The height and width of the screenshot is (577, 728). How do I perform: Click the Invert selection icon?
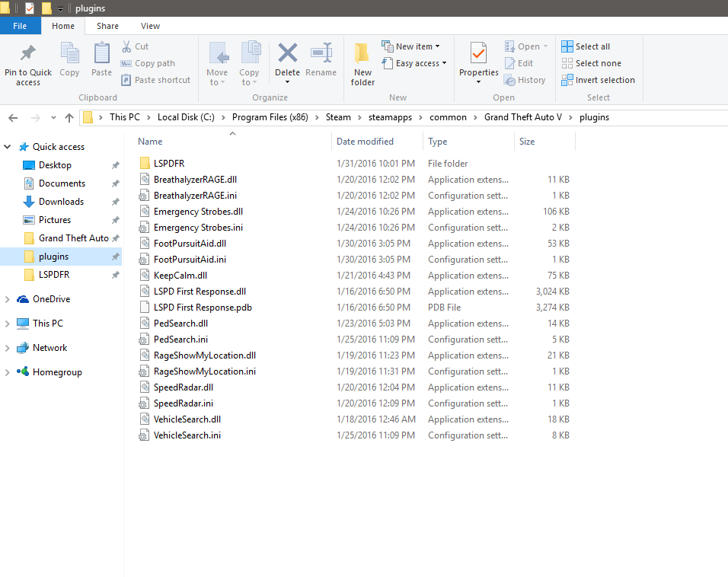pyautogui.click(x=567, y=80)
